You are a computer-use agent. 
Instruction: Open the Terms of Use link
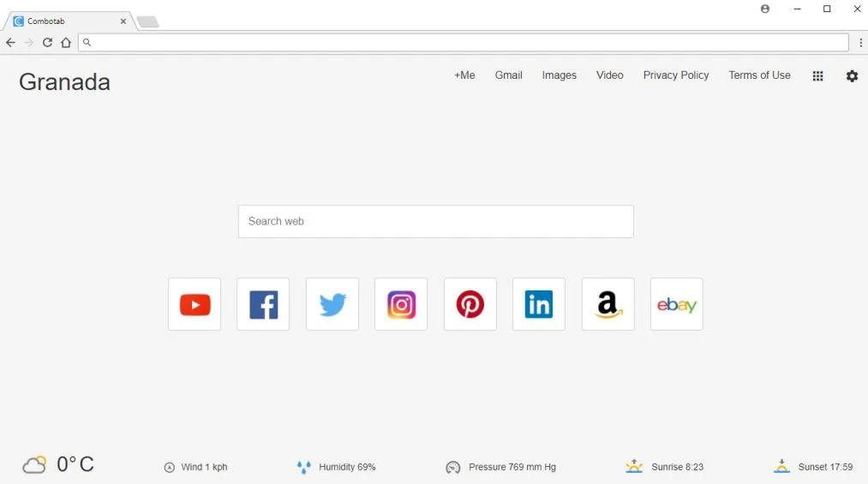tap(759, 75)
